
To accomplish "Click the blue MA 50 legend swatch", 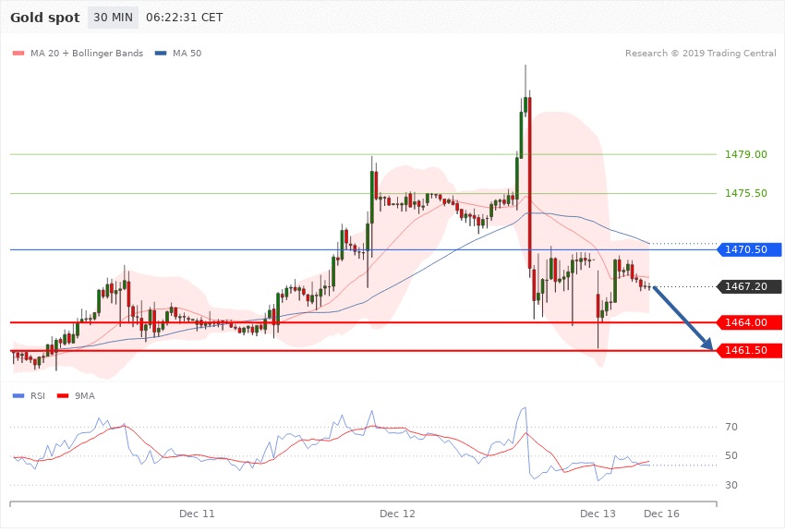I will pyautogui.click(x=162, y=54).
